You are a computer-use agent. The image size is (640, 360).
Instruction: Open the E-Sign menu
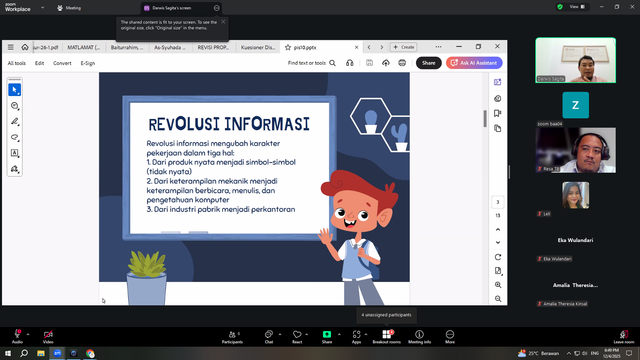tap(88, 63)
